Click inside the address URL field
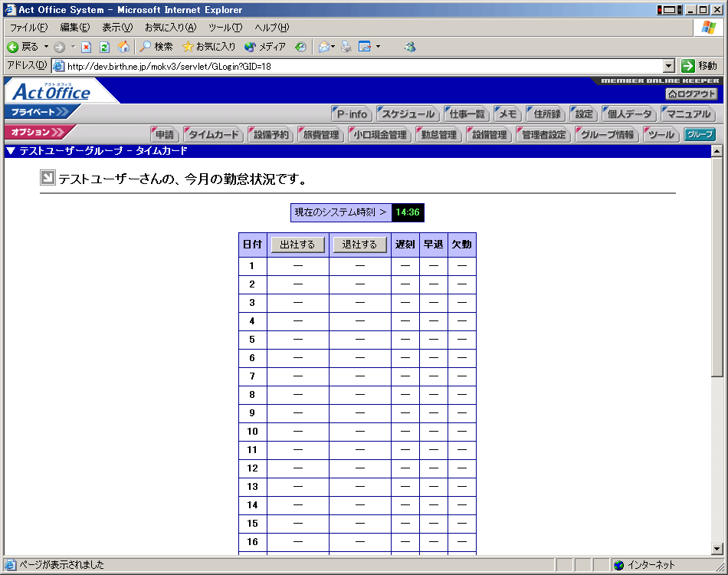728x575 pixels. [360, 66]
